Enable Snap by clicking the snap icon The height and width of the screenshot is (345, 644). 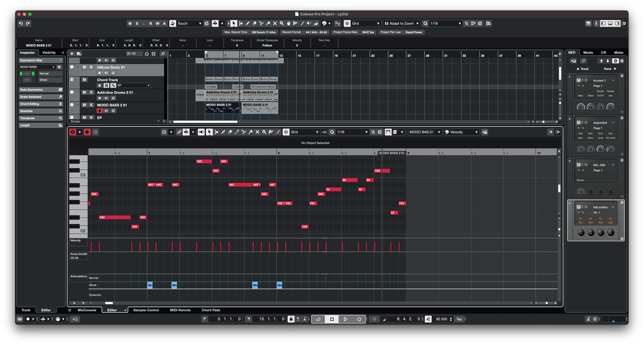(x=347, y=23)
